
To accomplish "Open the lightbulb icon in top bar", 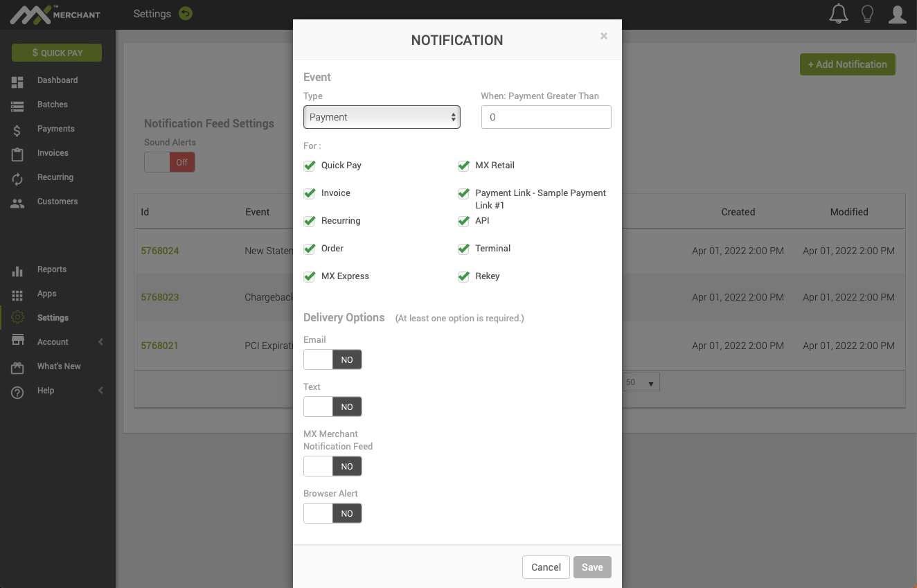I will [868, 13].
